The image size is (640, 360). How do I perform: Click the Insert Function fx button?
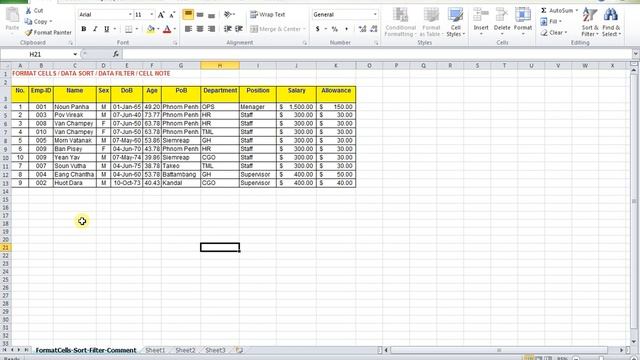116,54
